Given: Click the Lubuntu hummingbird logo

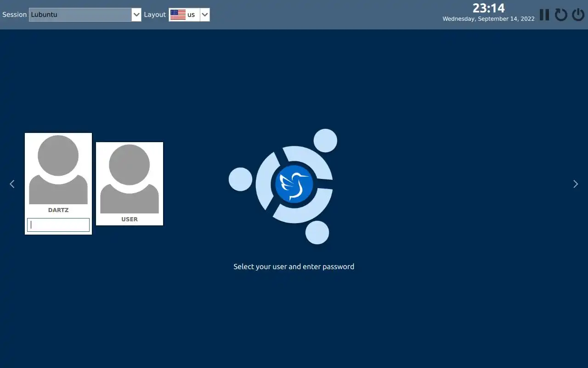Looking at the screenshot, I should (294, 184).
